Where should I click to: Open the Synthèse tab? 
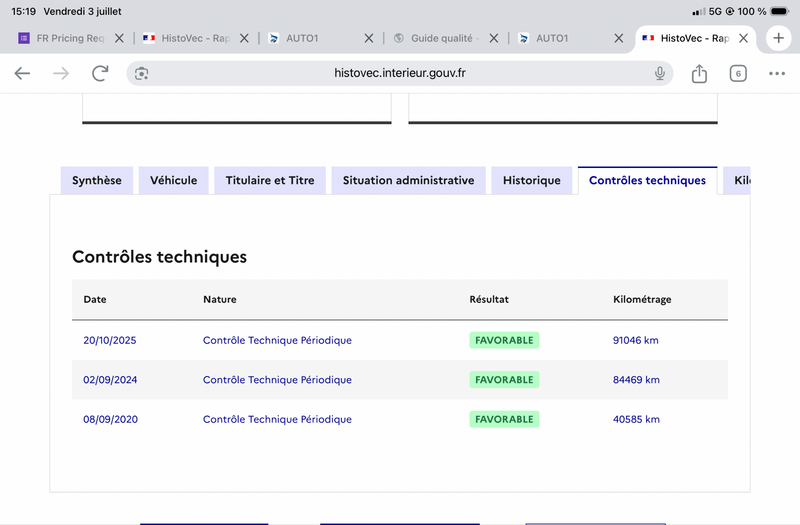tap(96, 180)
